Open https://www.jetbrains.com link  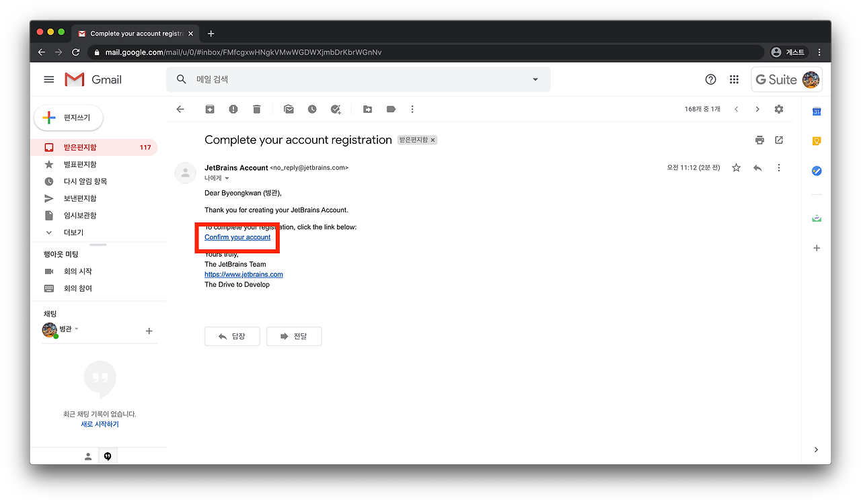click(244, 274)
